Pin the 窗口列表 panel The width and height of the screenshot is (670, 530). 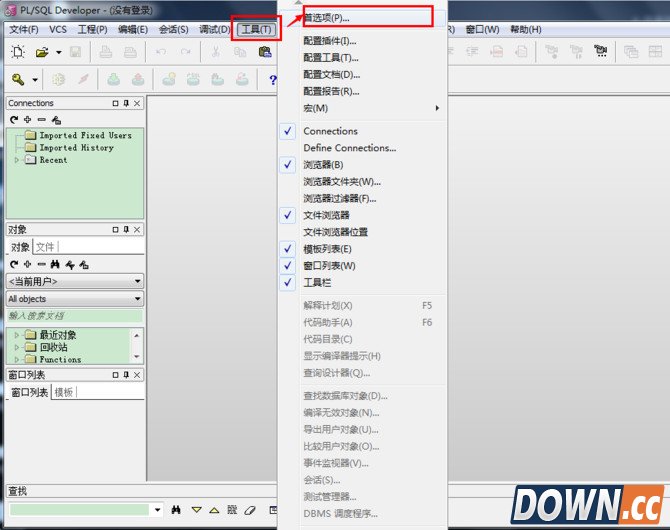(126, 375)
